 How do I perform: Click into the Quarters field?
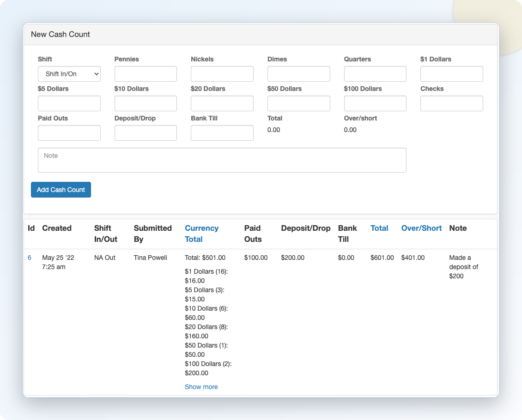click(375, 74)
